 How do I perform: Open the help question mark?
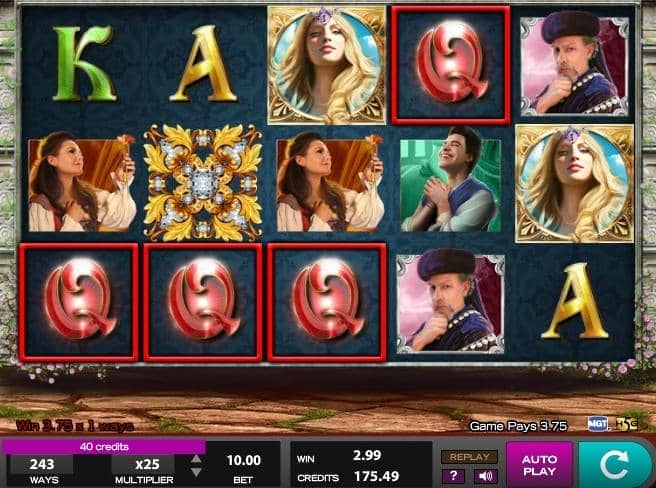[x=454, y=476]
